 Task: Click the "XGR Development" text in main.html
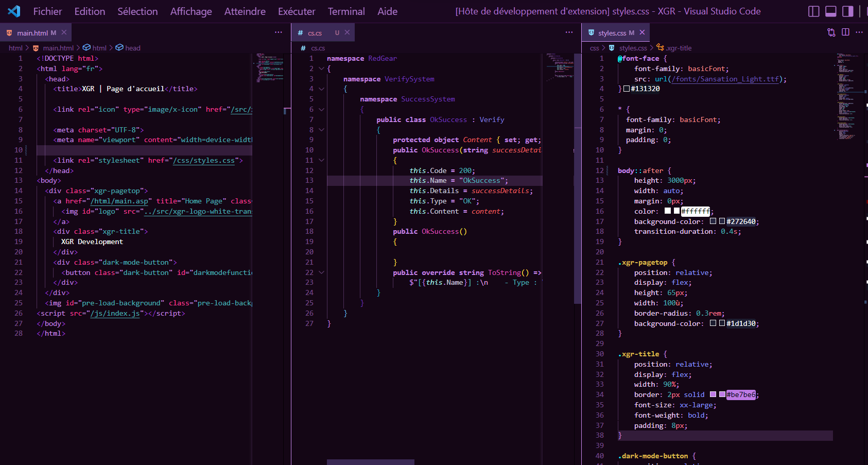(92, 242)
